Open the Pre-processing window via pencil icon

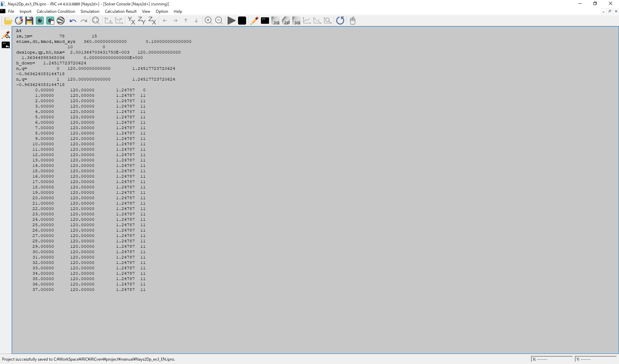coord(254,21)
